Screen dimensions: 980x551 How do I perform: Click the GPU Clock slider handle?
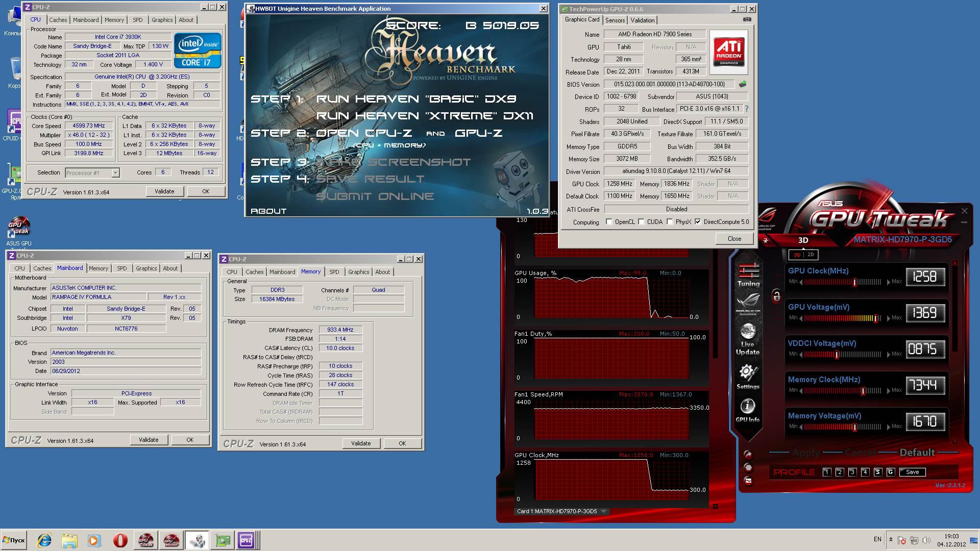coord(854,282)
